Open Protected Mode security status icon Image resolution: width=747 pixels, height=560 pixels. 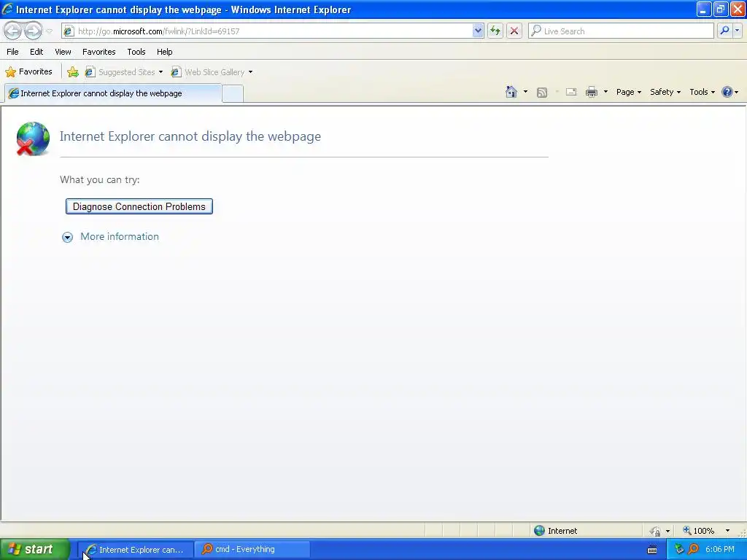[x=656, y=531]
